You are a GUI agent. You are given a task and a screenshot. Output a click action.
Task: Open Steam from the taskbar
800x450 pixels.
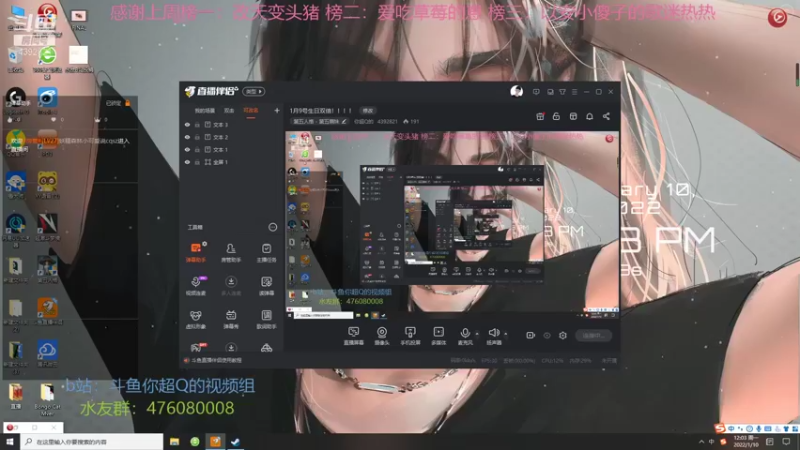click(x=235, y=441)
